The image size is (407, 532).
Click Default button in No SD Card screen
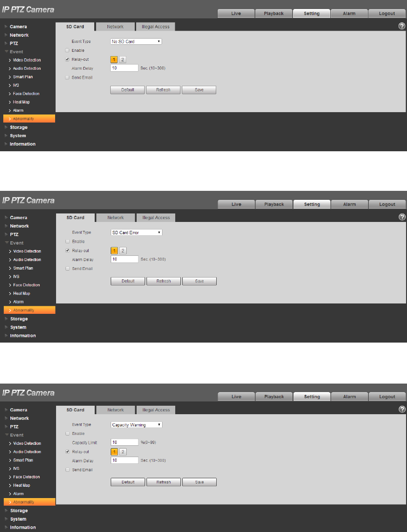128,90
